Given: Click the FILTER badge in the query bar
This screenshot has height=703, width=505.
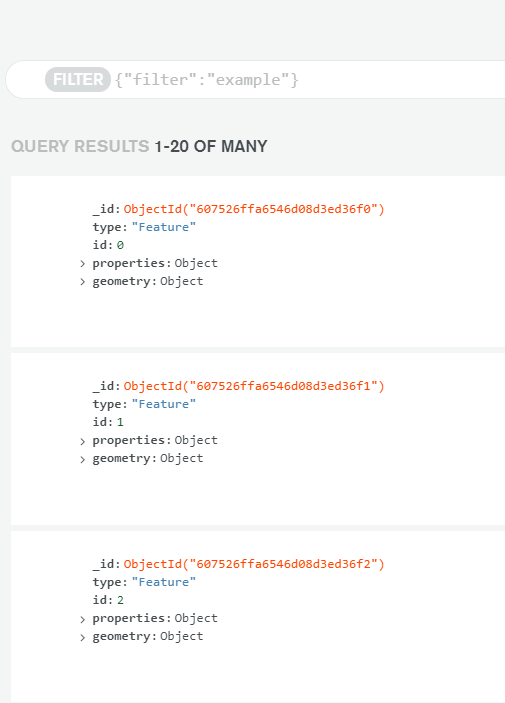Looking at the screenshot, I should click(78, 79).
